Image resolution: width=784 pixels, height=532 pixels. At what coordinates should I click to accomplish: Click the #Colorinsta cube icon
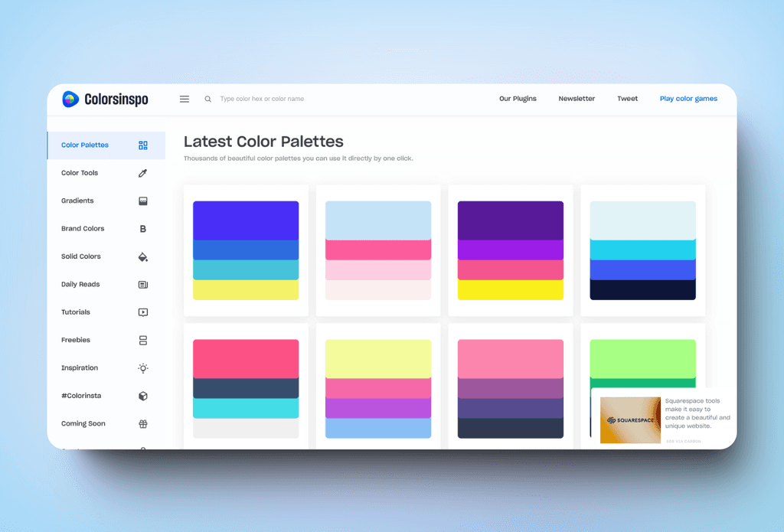point(142,396)
